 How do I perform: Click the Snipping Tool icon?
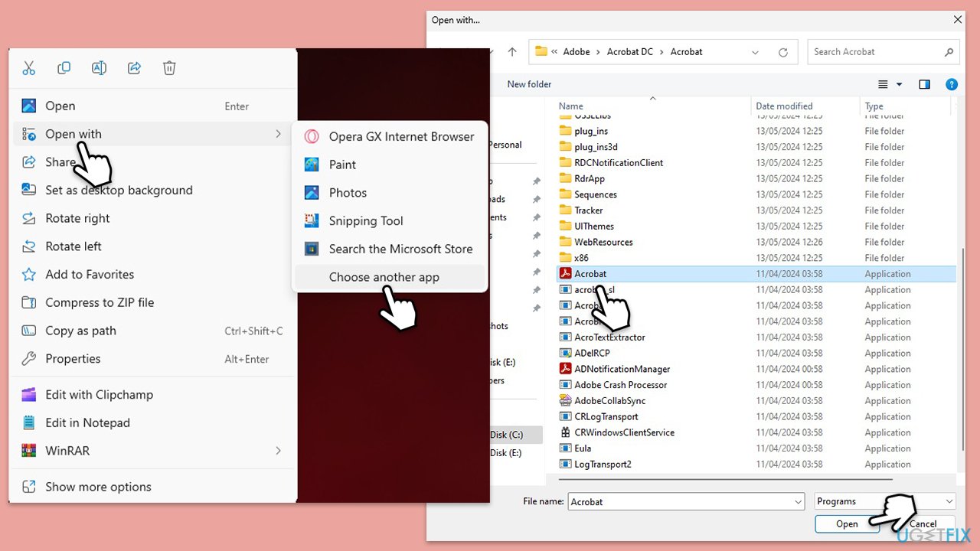tap(312, 220)
